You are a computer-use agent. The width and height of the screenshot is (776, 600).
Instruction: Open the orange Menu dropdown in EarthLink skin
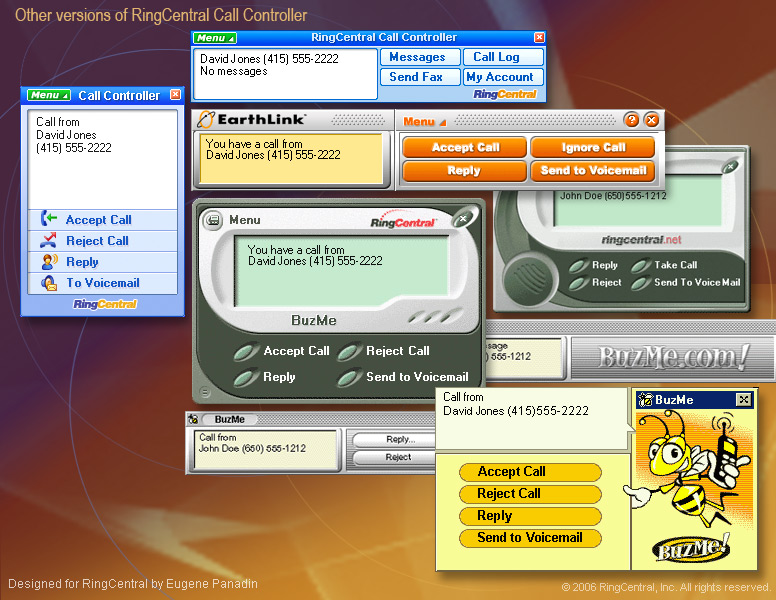click(424, 122)
